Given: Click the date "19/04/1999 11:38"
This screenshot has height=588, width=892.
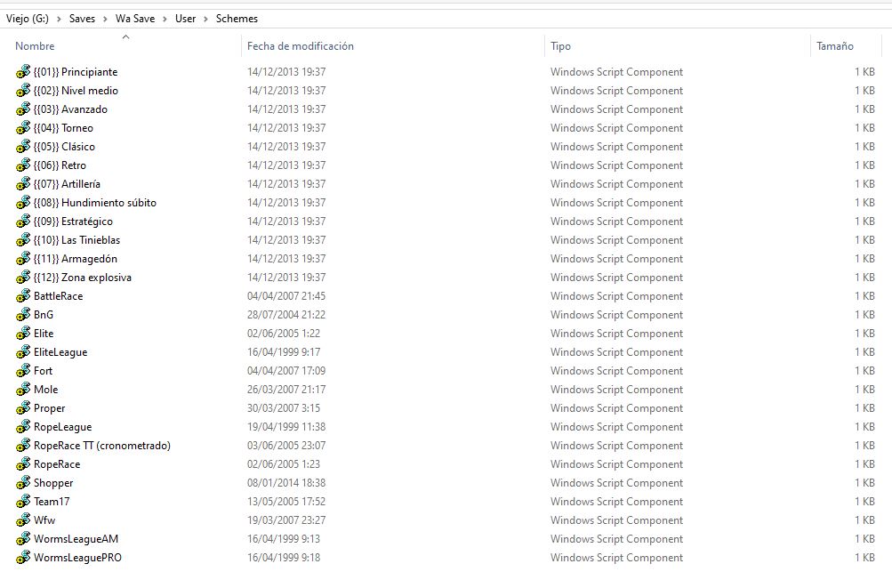Looking at the screenshot, I should click(x=286, y=427).
